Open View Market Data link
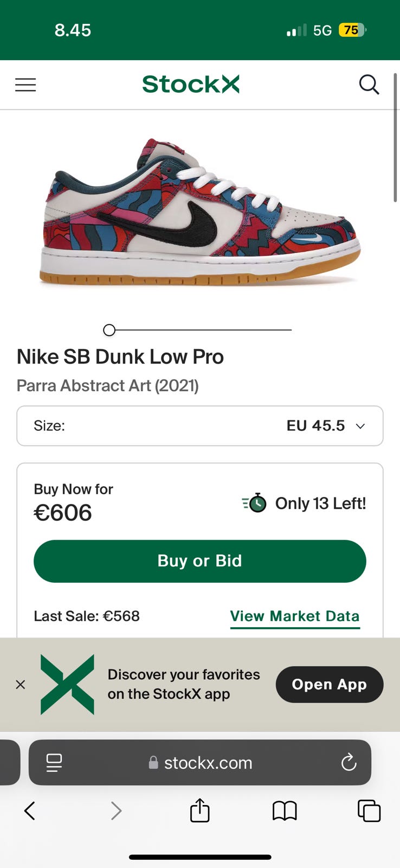400x868 pixels. tap(294, 616)
